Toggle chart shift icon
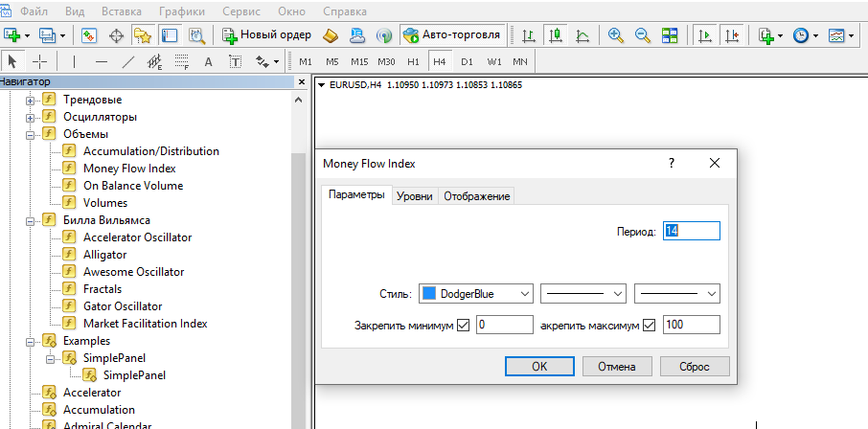Screen dimensions: 868x429 pos(732,35)
